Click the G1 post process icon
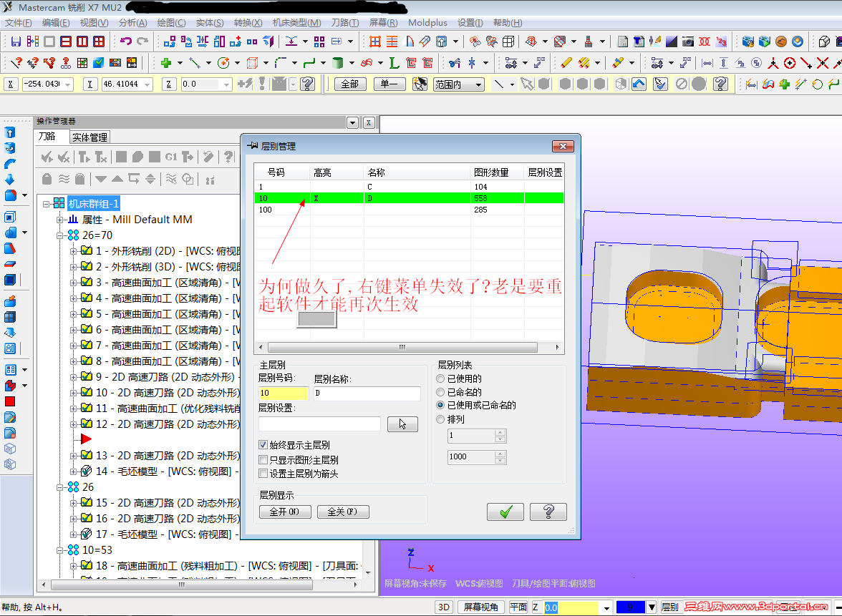Viewport: 842px width, 616px height. pyautogui.click(x=170, y=157)
